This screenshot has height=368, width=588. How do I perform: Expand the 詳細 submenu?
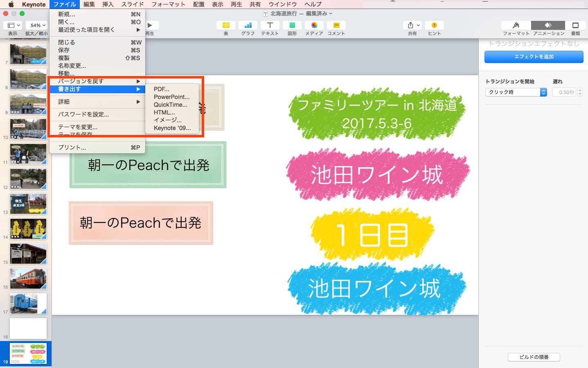[97, 102]
